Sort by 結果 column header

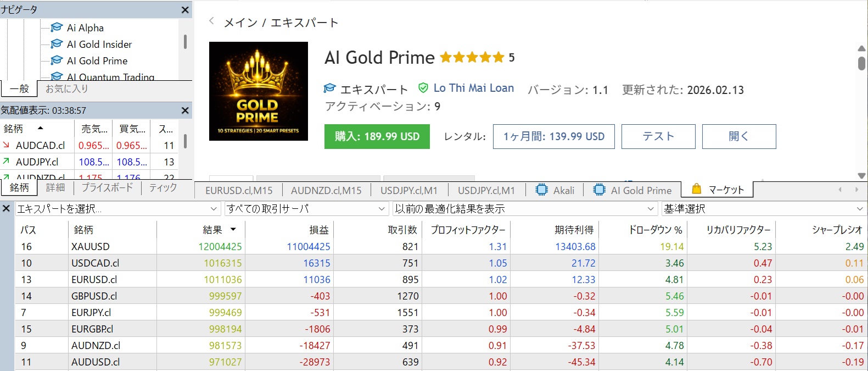coord(201,230)
